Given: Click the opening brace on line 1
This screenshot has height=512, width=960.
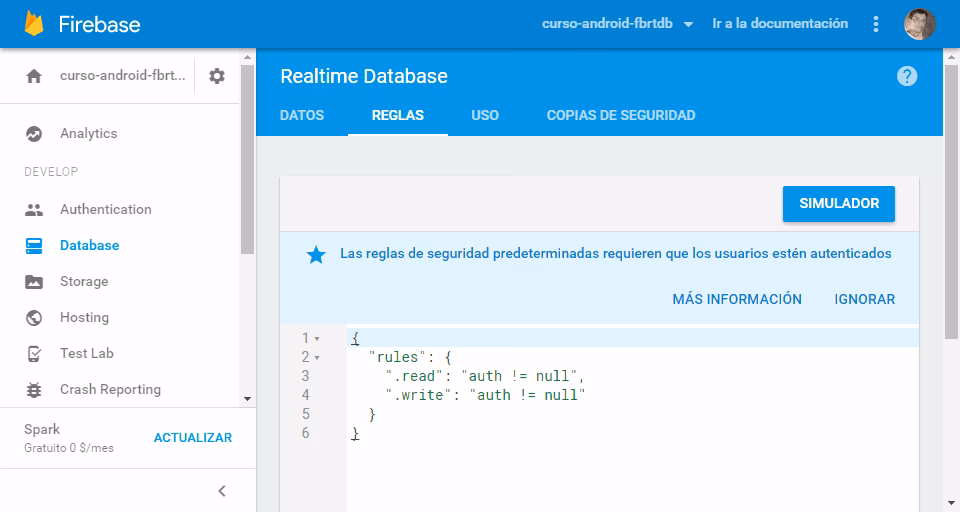Looking at the screenshot, I should (355, 338).
